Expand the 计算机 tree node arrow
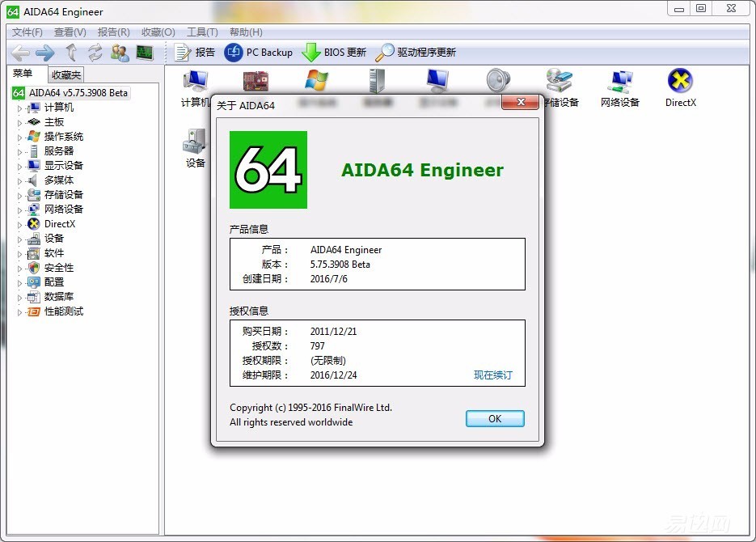Viewport: 756px width, 542px height. [19, 108]
